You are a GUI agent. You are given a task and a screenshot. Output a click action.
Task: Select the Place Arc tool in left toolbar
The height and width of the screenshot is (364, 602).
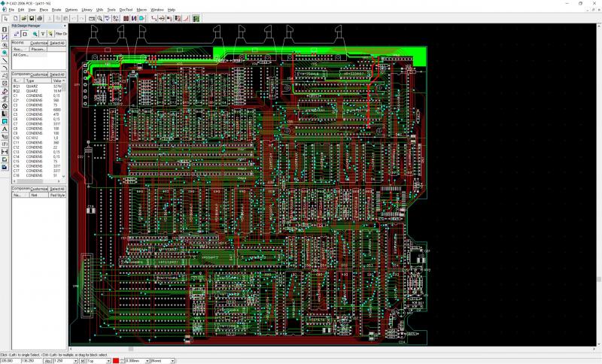coord(5,68)
